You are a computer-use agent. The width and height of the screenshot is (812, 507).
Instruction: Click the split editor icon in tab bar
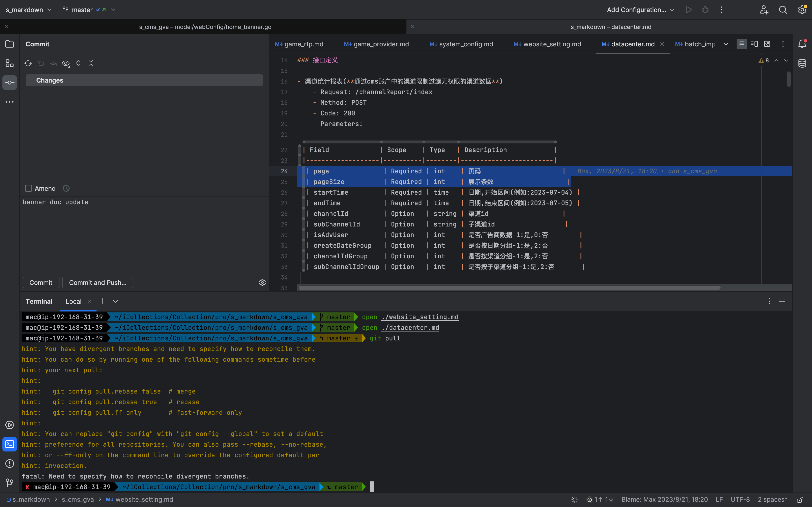tap(754, 44)
